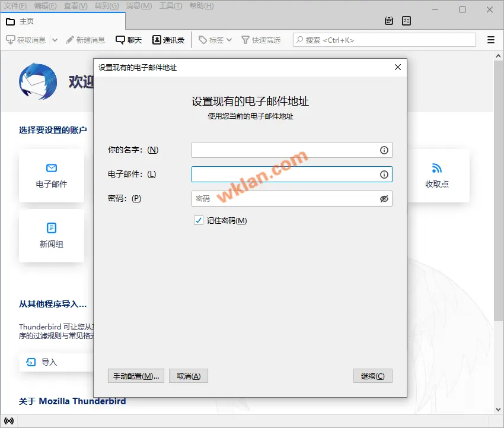Expand the Get Messages dropdown arrow
This screenshot has height=428, width=504.
55,40
